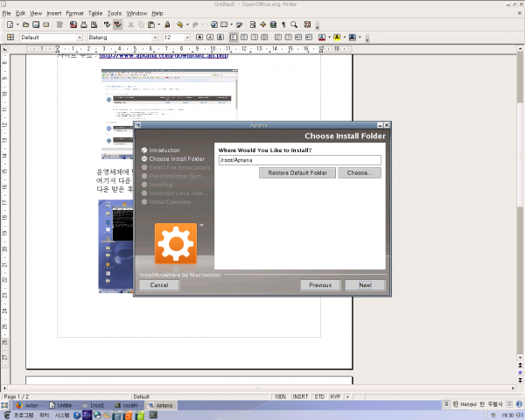
Task: Print the document with printer icon
Action: coord(84,24)
